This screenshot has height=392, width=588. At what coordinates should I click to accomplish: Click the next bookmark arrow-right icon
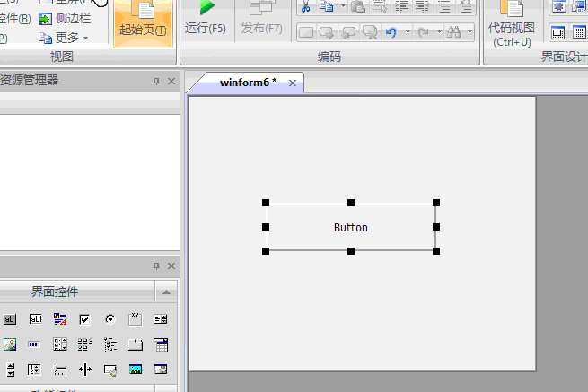(327, 32)
